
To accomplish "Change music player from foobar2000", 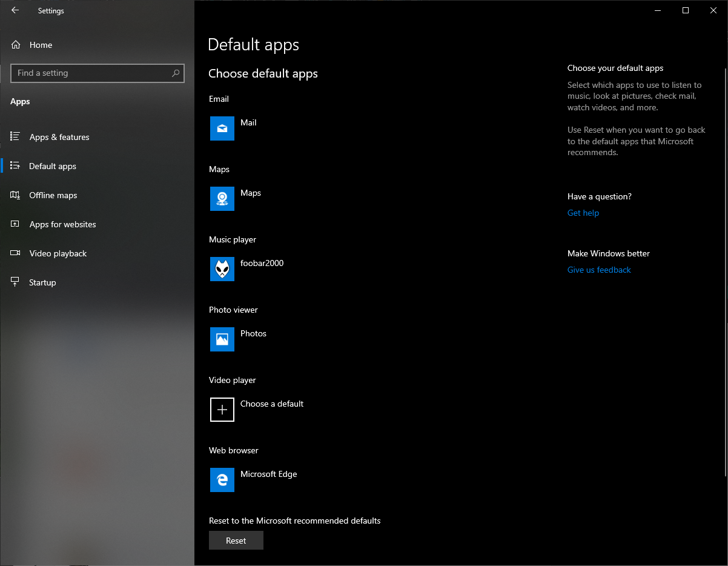I will [262, 263].
